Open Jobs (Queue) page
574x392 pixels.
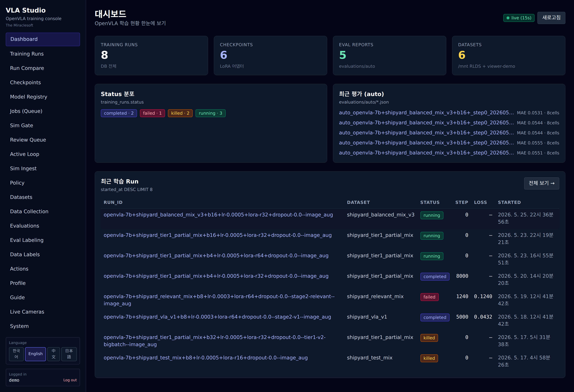[x=43, y=111]
